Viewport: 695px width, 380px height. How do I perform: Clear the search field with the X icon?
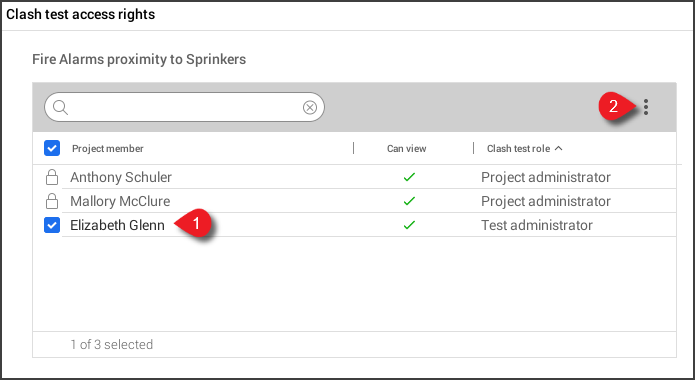(x=310, y=107)
